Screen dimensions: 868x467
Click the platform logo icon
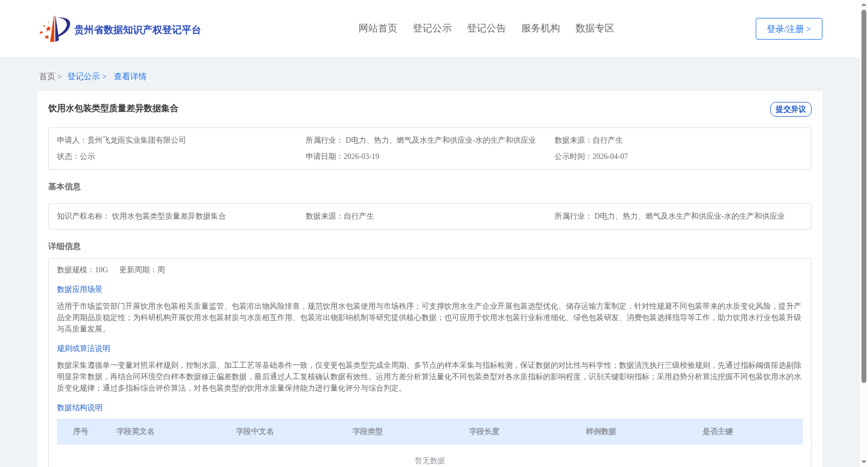[x=55, y=29]
